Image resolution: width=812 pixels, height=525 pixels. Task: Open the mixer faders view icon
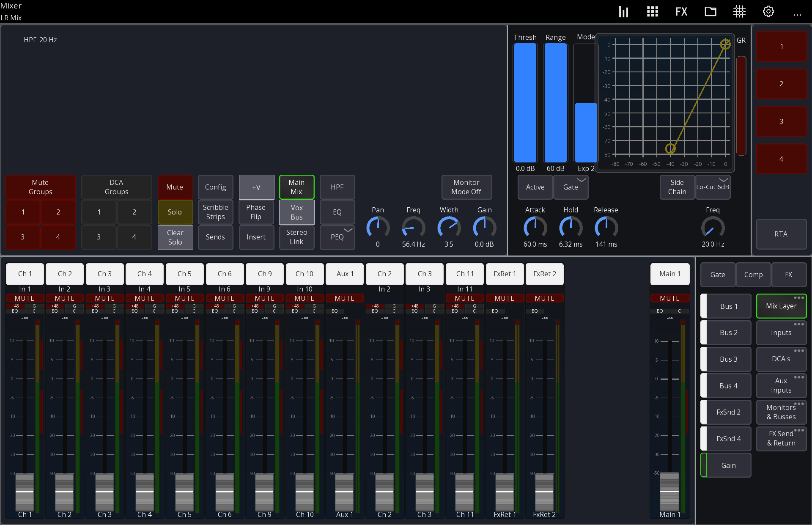(623, 11)
